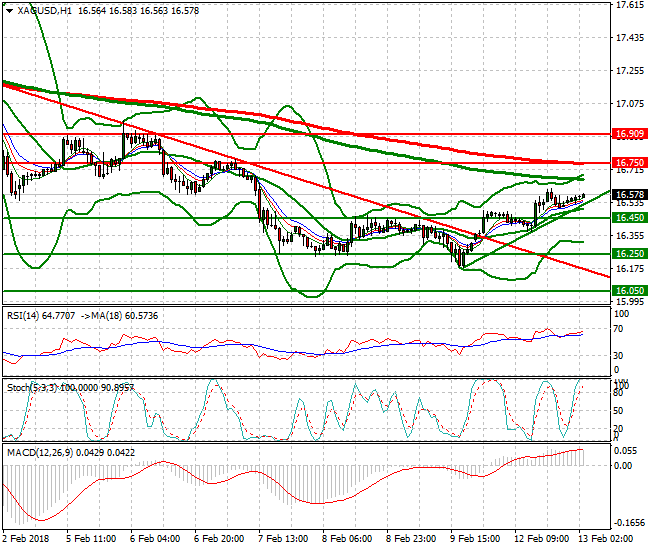Click the 17.255 price scale value
This screenshot has height=550, width=650.
(x=630, y=71)
